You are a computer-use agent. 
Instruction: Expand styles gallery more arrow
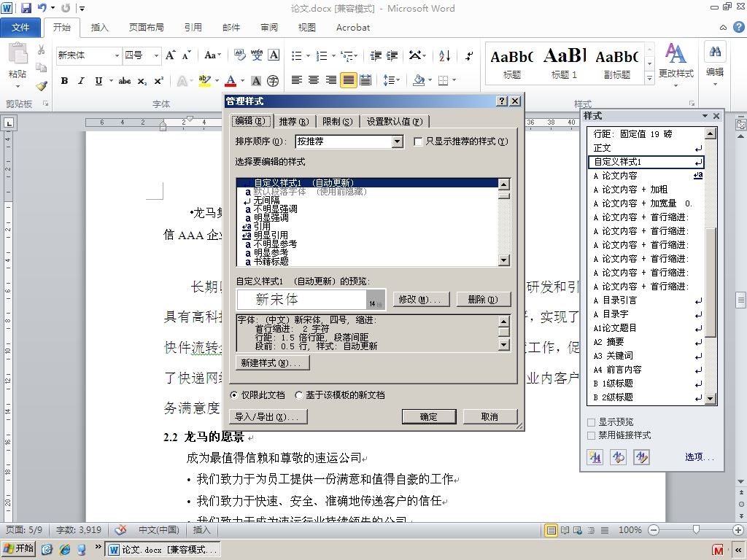tap(649, 77)
